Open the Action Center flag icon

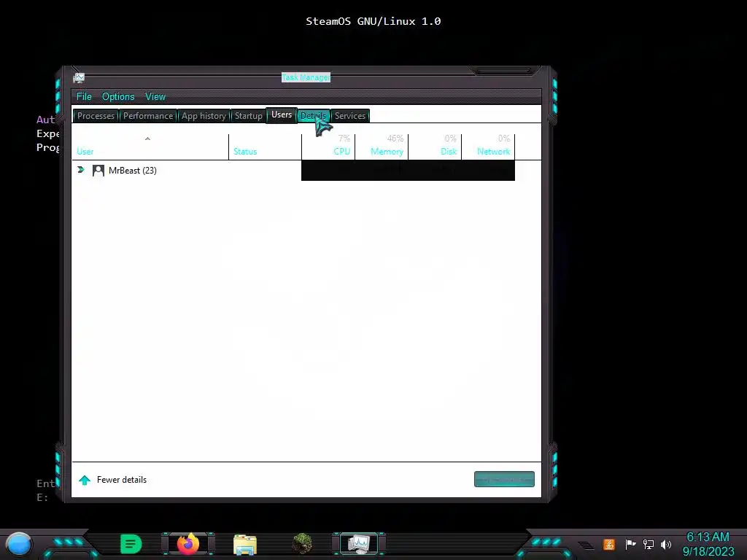[630, 544]
